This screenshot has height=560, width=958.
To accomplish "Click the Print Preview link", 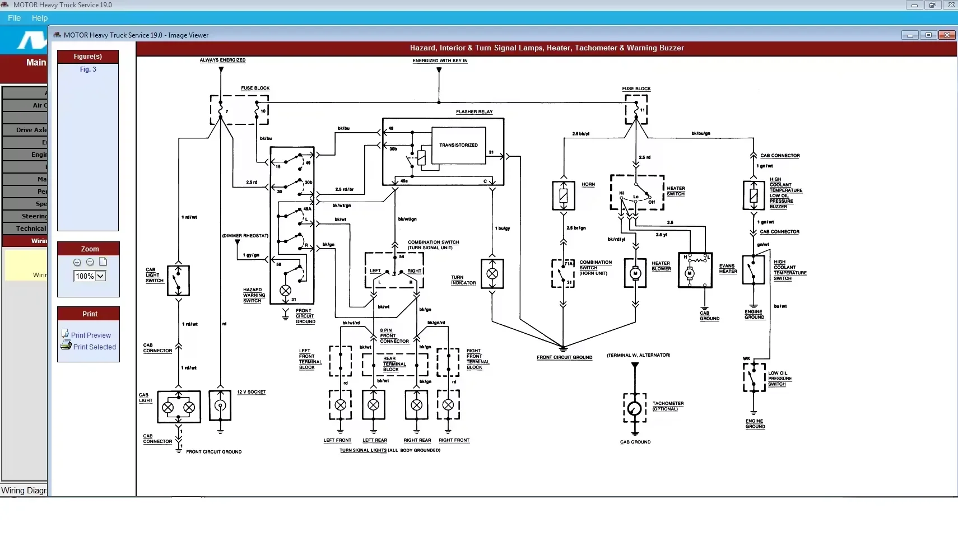I will click(91, 335).
